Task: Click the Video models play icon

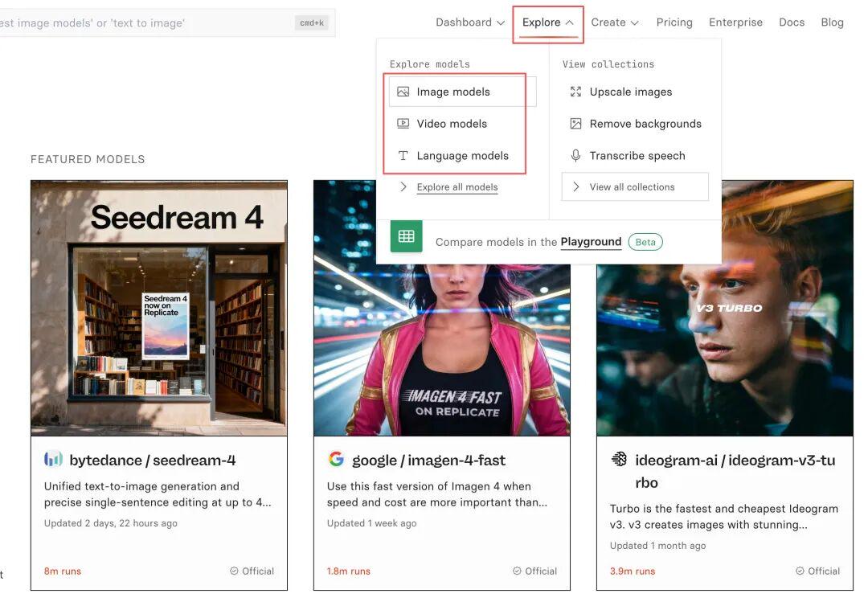Action: point(403,124)
